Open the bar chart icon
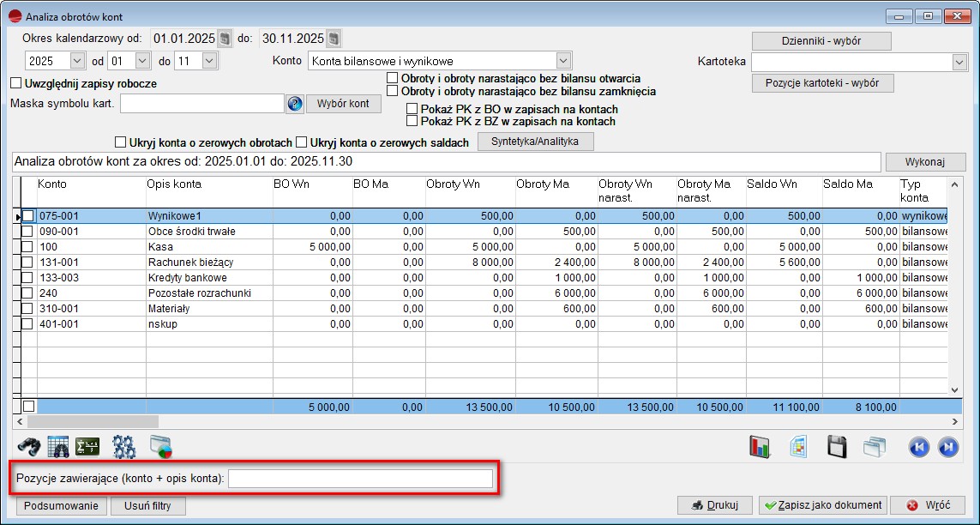Screen dimensions: 980x525 (761, 446)
